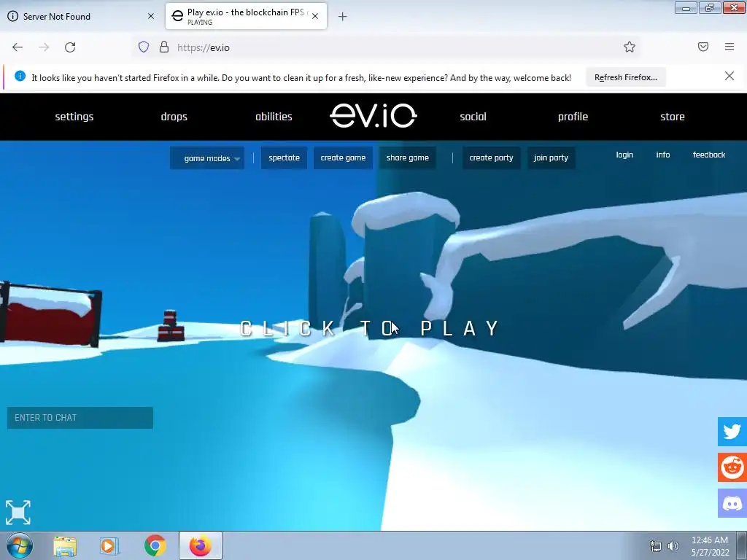The height and width of the screenshot is (560, 747).
Task: Click the share game button
Action: tap(407, 157)
